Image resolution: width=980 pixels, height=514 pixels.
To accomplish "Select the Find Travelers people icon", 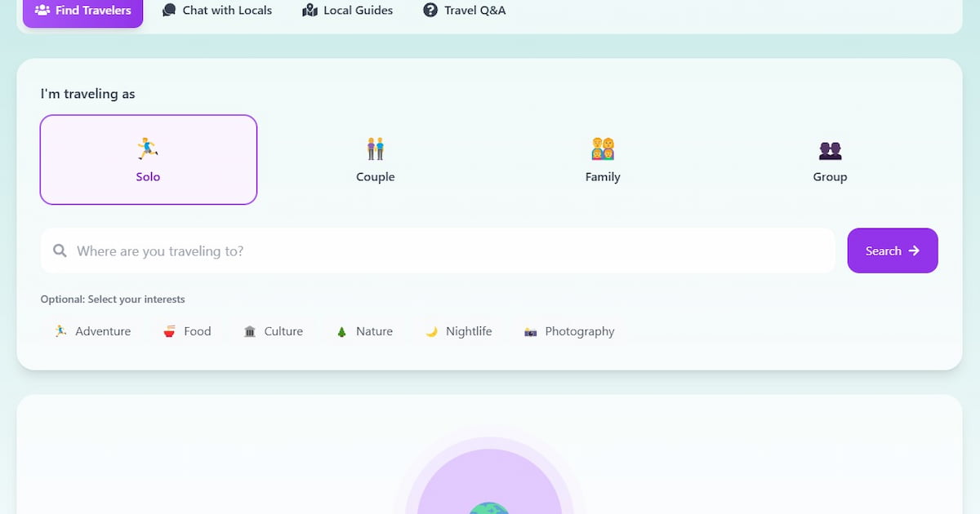I will pos(42,10).
